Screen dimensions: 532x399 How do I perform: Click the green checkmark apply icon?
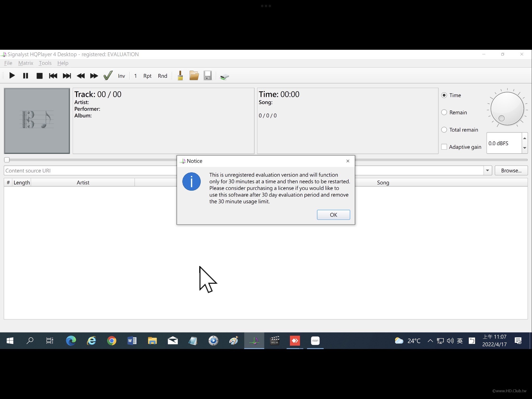pyautogui.click(x=108, y=76)
